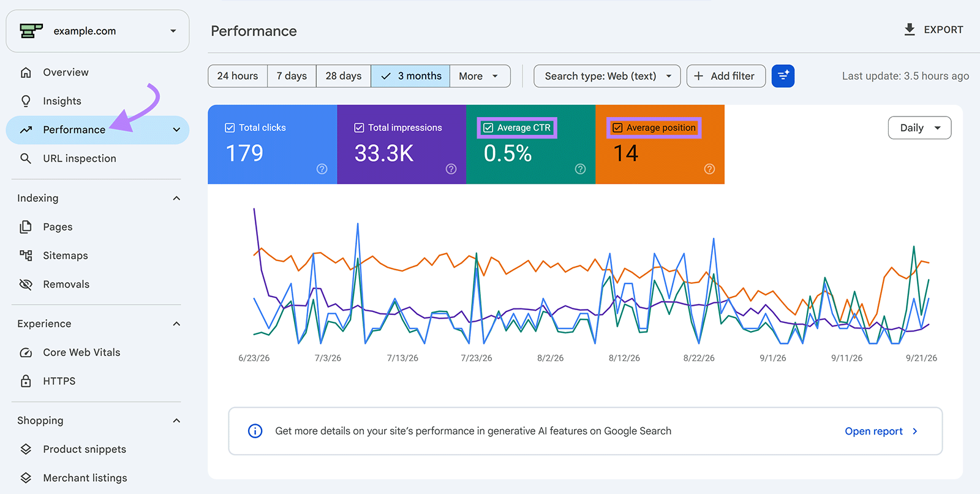The height and width of the screenshot is (494, 980).
Task: Click the HTTPS padlock icon
Action: (x=26, y=381)
